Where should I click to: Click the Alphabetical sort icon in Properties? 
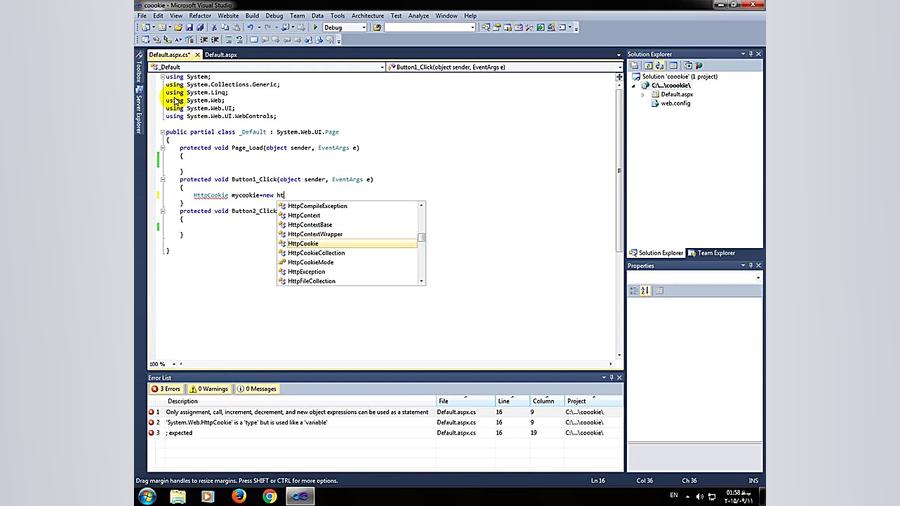pos(645,290)
